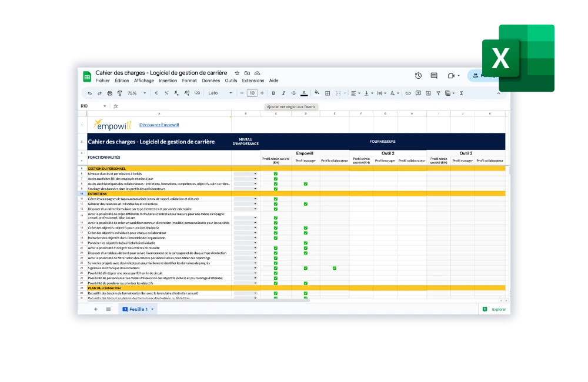Viewport: 588px width, 382px height.
Task: Move the document with the folder icon
Action: point(247,73)
